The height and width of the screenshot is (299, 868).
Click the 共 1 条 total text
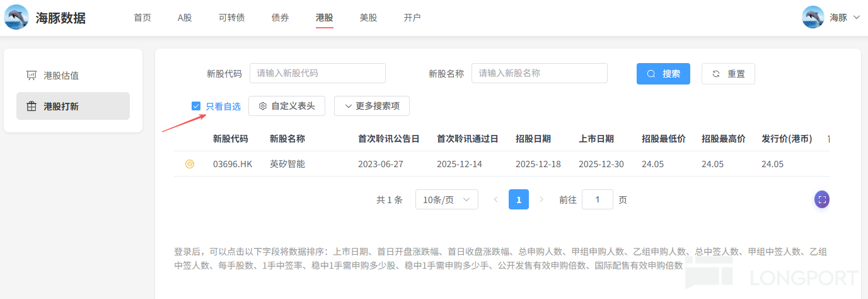(390, 199)
